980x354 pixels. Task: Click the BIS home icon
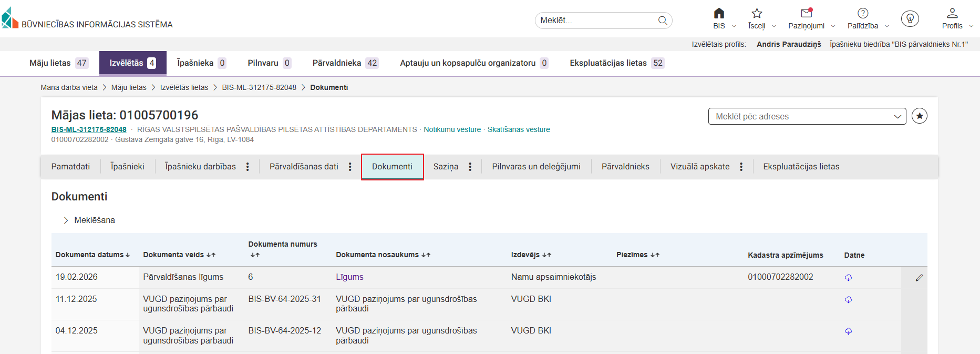click(x=719, y=14)
